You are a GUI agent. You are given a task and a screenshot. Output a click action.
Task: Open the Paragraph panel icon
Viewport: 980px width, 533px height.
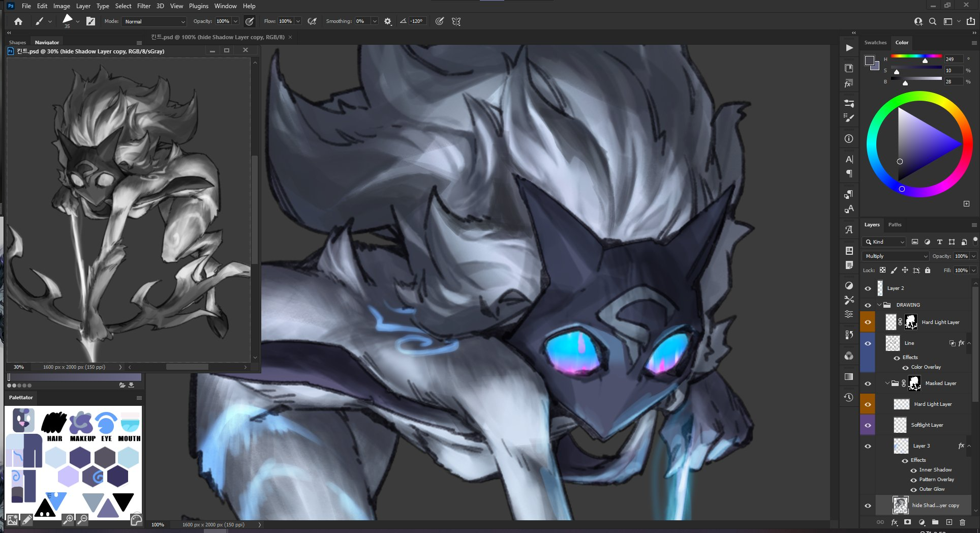[x=849, y=174]
